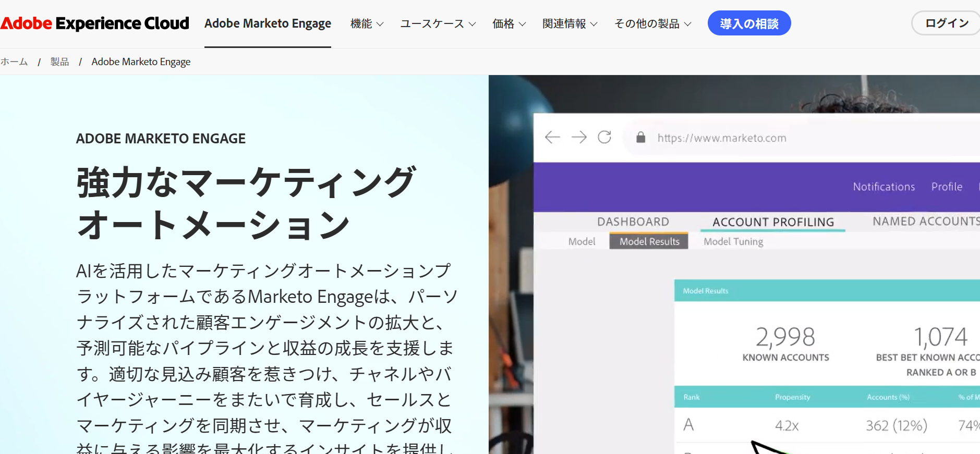Viewport: 980px width, 454px height.
Task: Expand the 関連情報 dropdown menu
Action: click(x=570, y=23)
